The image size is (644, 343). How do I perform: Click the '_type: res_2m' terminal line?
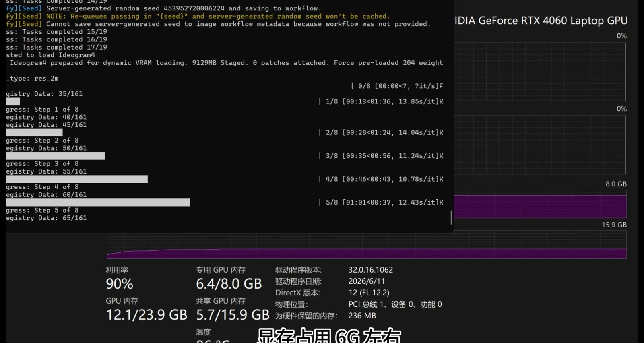click(x=32, y=78)
